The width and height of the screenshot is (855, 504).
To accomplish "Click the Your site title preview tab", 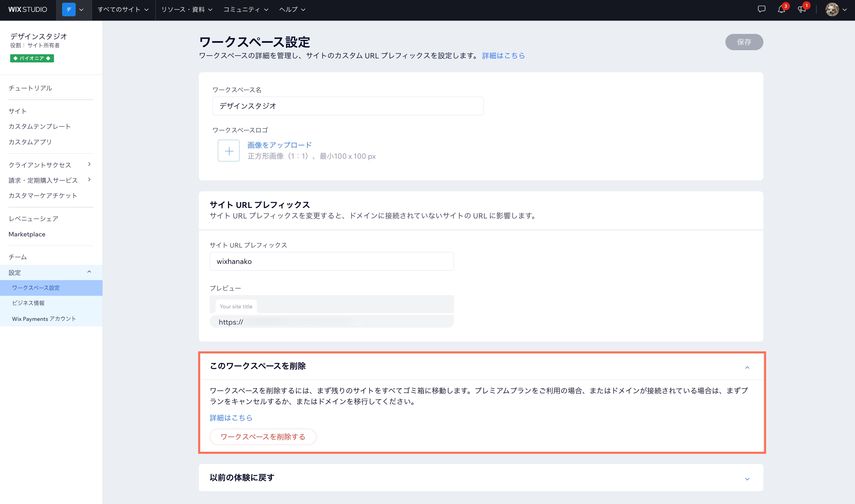I will (236, 306).
